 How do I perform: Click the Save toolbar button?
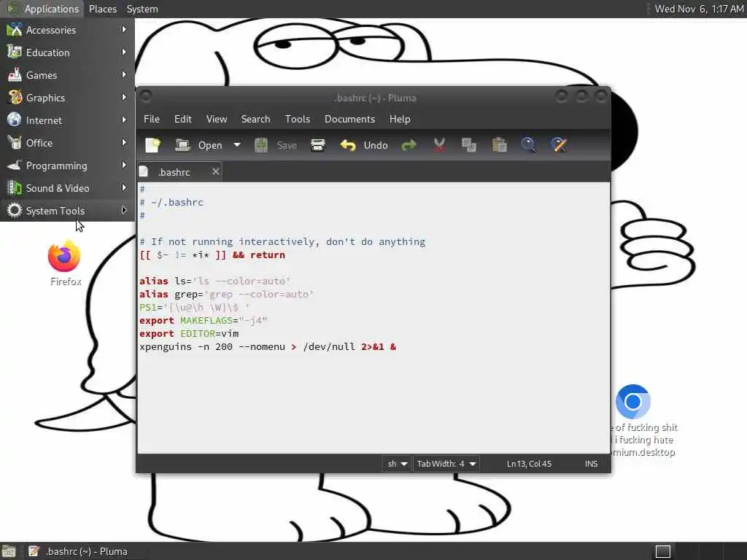(x=276, y=145)
